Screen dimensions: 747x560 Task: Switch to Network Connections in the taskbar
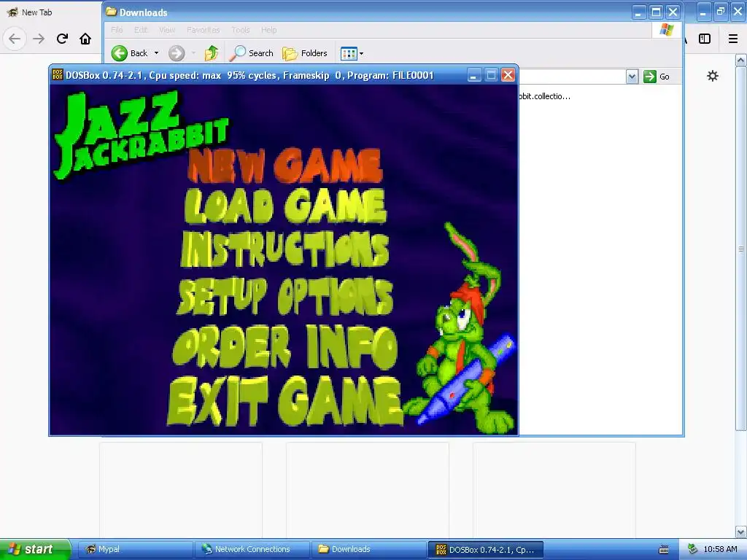pos(252,549)
